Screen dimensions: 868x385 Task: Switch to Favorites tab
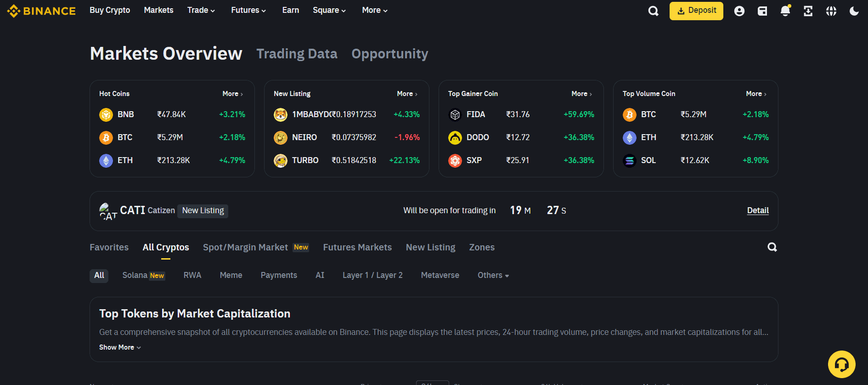click(109, 247)
